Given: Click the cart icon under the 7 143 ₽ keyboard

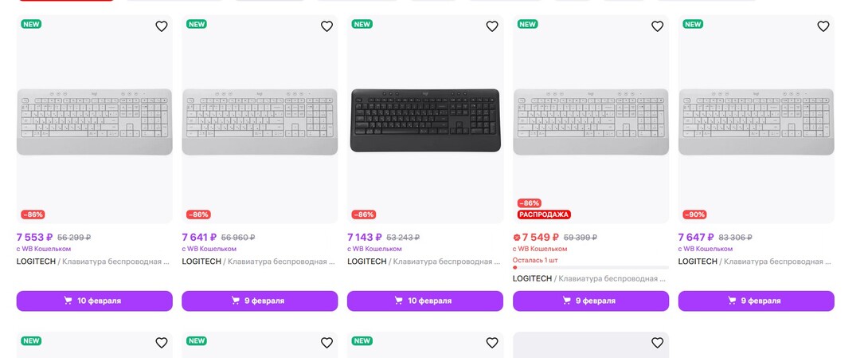Looking at the screenshot, I should 400,301.
